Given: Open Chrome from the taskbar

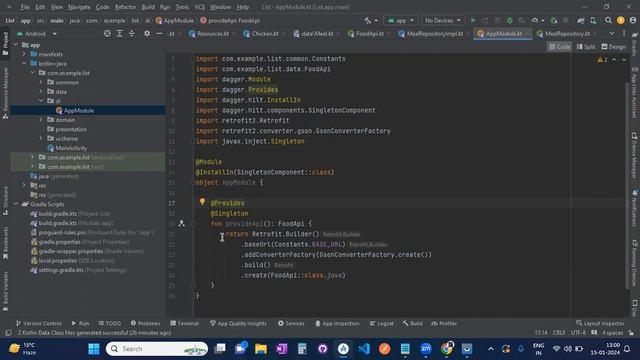Looking at the screenshot, I should (447, 349).
